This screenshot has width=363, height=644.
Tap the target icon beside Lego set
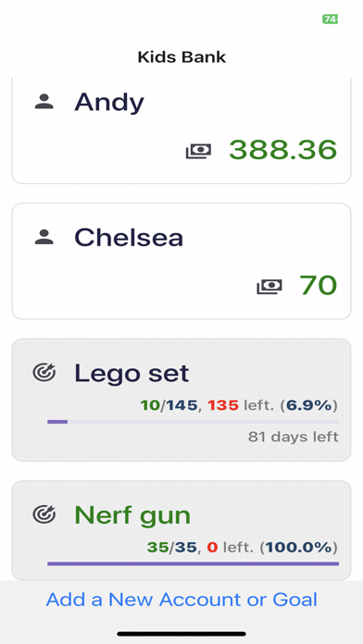pyautogui.click(x=44, y=373)
